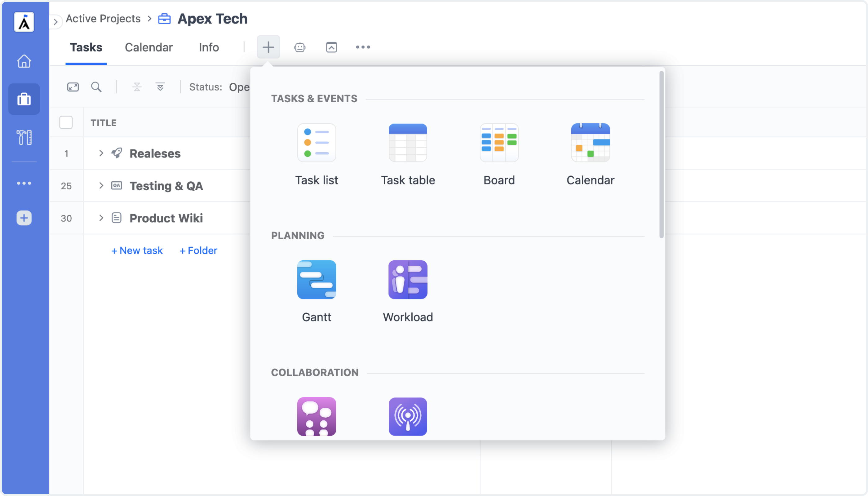Click the Apex Tech project title

pos(212,19)
